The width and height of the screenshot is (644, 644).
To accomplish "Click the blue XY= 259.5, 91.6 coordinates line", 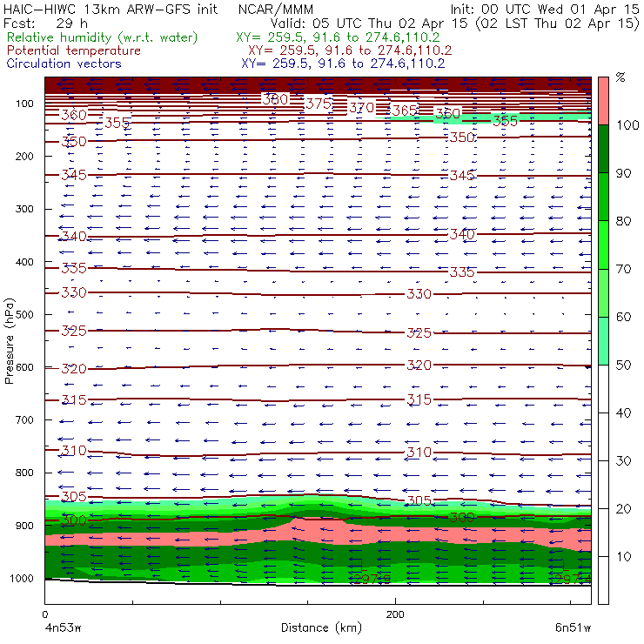I will tap(343, 64).
